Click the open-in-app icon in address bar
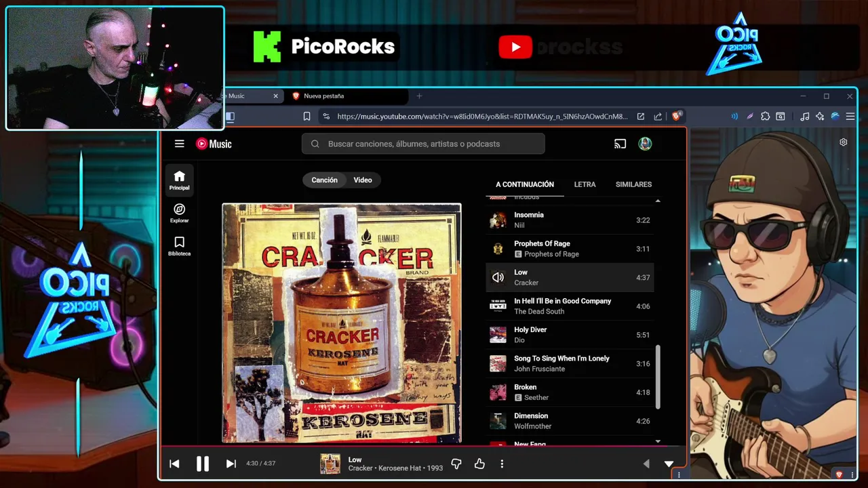The height and width of the screenshot is (488, 868). 640,117
